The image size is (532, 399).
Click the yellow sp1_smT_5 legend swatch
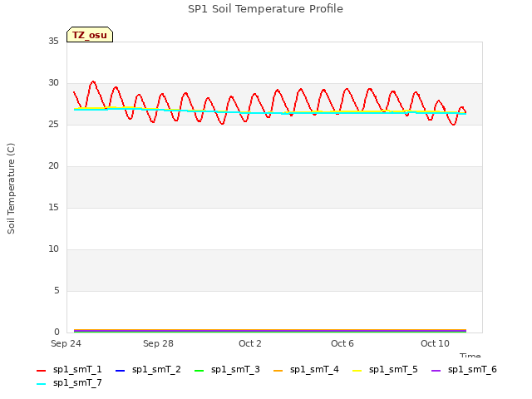point(357,371)
